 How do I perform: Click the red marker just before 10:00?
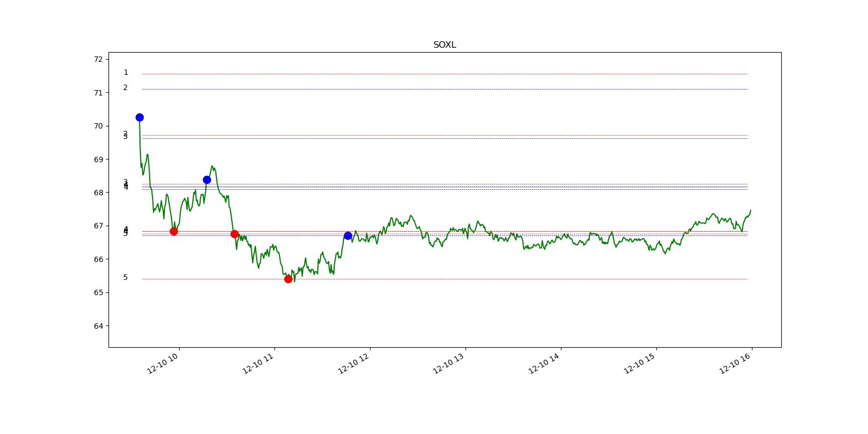pyautogui.click(x=174, y=231)
